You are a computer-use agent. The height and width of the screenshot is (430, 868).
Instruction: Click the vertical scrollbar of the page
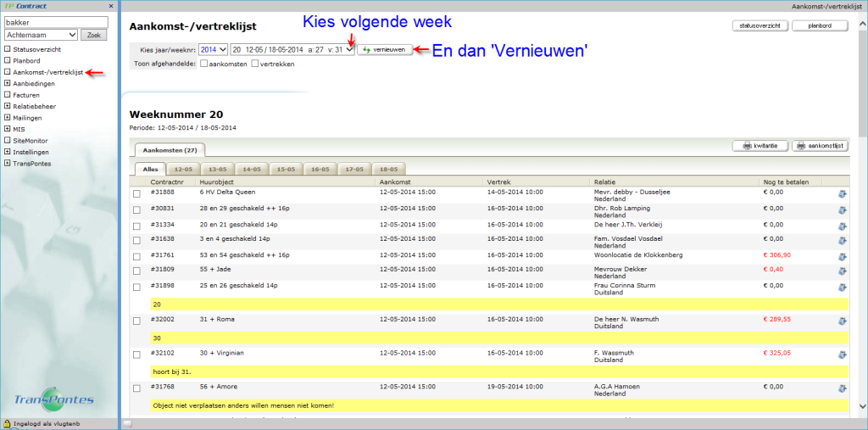pos(862,212)
